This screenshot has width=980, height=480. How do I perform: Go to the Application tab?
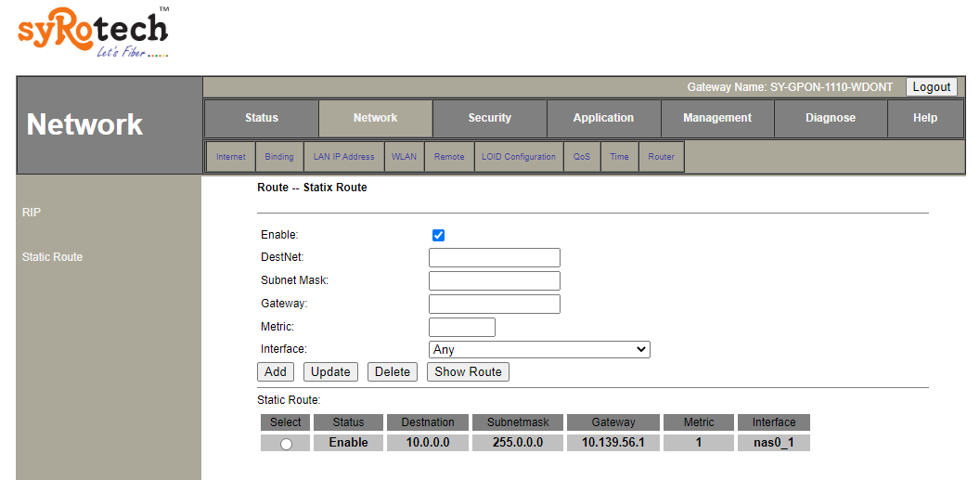603,118
